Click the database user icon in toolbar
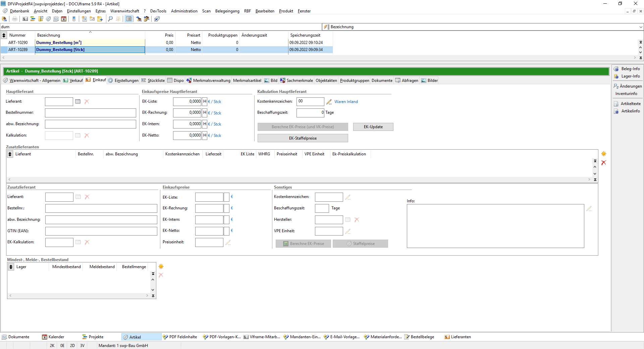Image resolution: width=644 pixels, height=349 pixels. pyautogui.click(x=4, y=19)
